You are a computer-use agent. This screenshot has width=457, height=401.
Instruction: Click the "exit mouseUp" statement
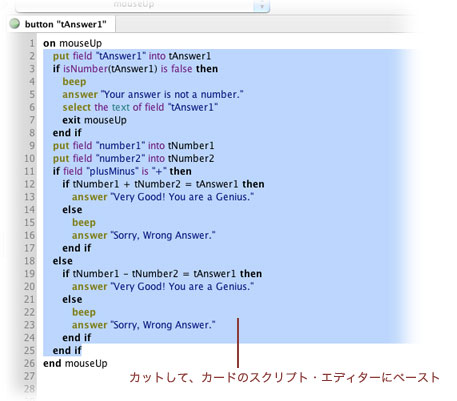tap(94, 120)
